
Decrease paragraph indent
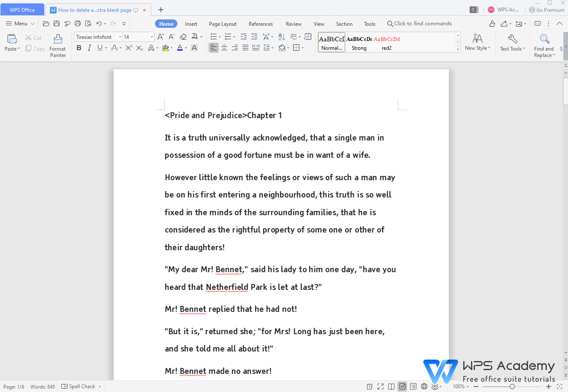click(244, 37)
